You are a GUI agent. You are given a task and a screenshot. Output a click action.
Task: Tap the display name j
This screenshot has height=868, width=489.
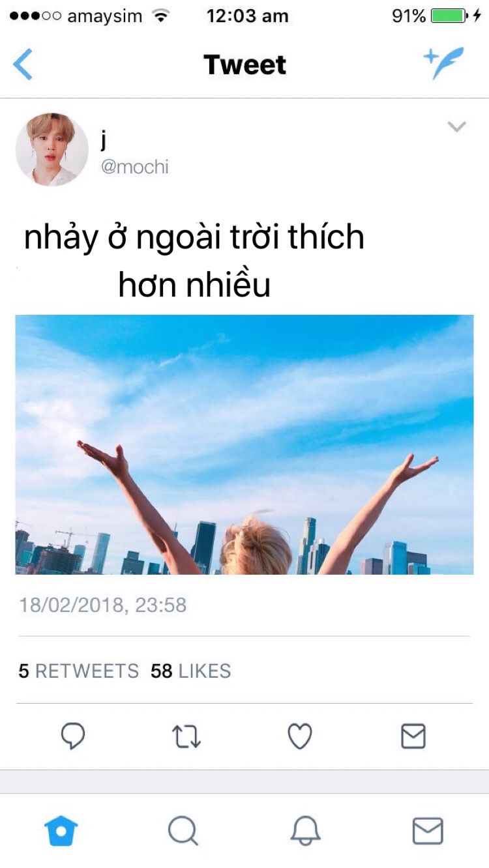(x=104, y=140)
